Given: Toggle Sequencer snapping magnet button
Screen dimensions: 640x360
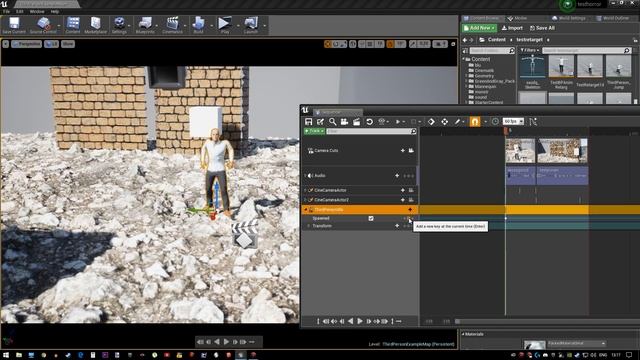Looking at the screenshot, I should [x=475, y=122].
